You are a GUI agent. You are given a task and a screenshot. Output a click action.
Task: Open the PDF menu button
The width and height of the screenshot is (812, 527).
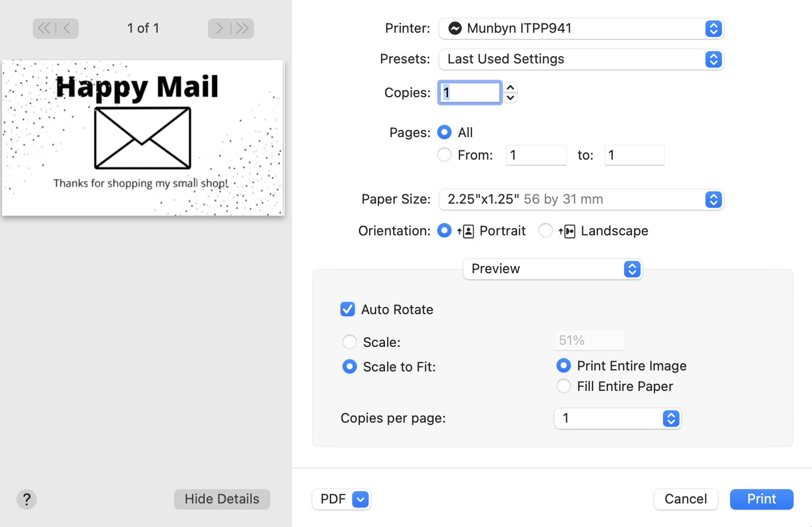(341, 499)
